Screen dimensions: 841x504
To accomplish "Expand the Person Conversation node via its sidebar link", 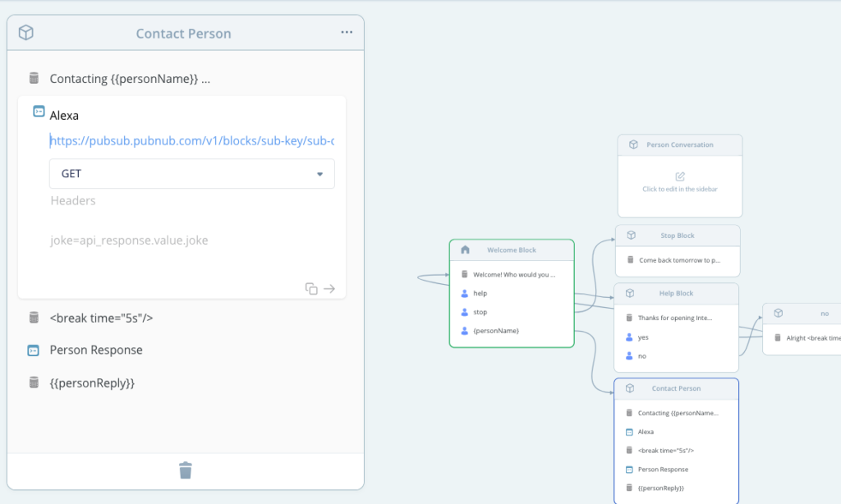I will (679, 189).
